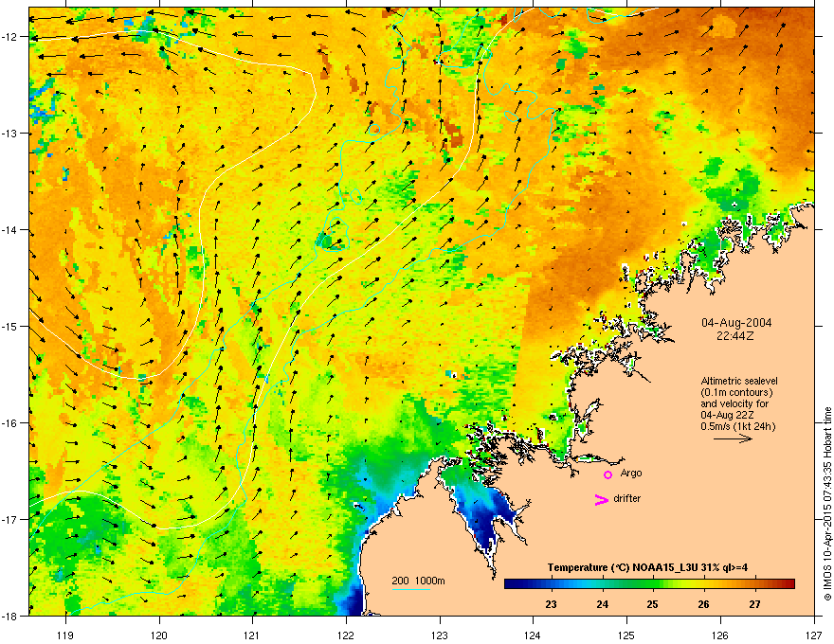
Task: Click the dark blue cold end of the temperature color bar
Action: click(514, 584)
